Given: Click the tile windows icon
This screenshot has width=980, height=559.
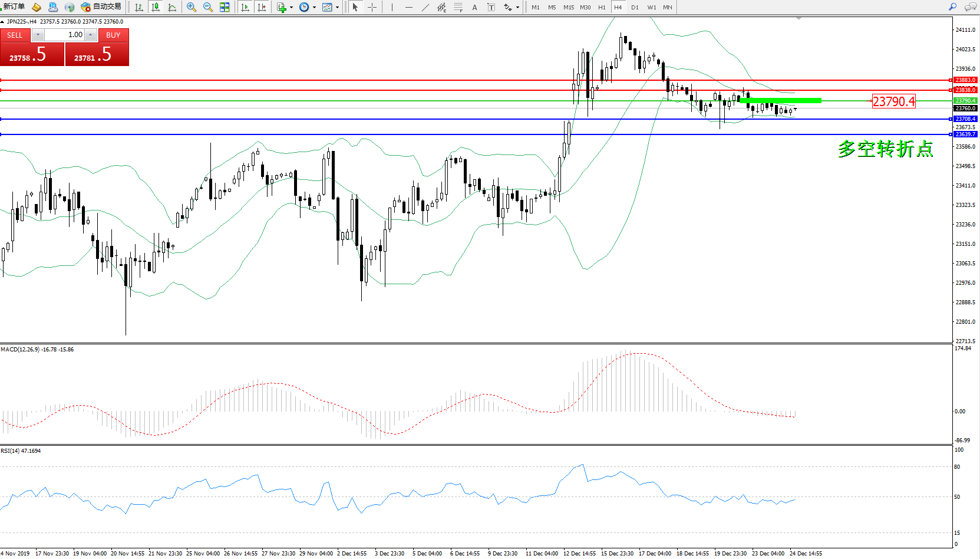Looking at the screenshot, I should tap(225, 7).
